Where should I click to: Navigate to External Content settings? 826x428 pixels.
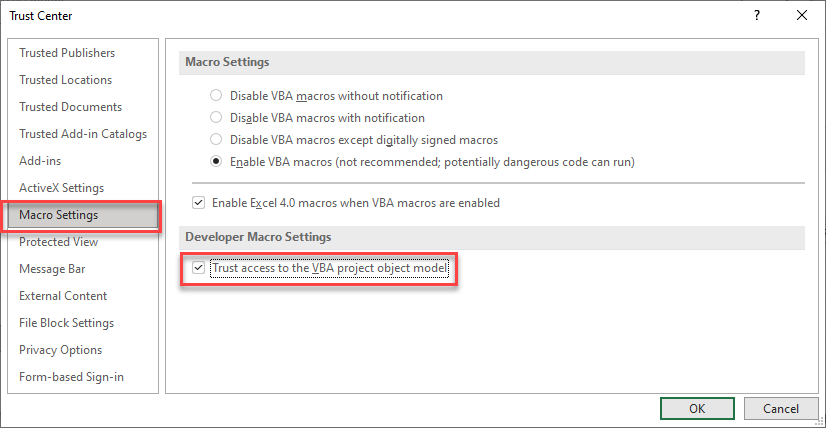pos(63,296)
